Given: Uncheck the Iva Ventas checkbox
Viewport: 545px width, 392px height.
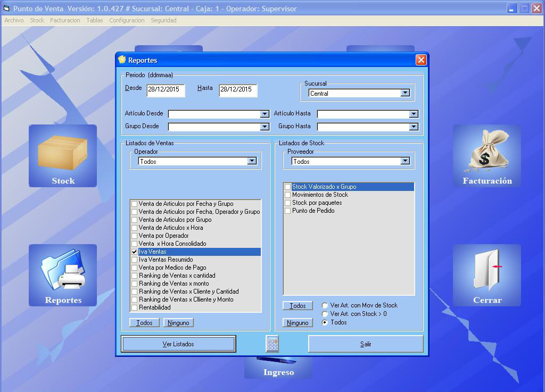Looking at the screenshot, I should click(134, 252).
